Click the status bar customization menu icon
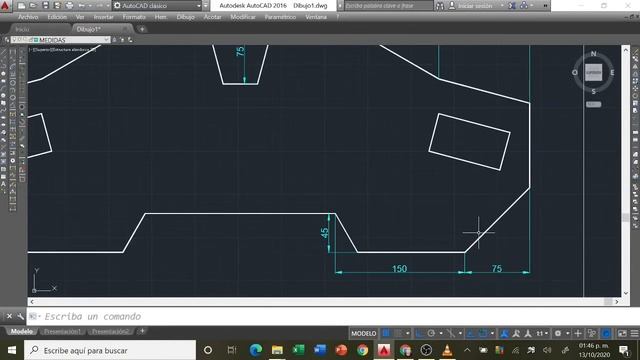Viewport: 640px width, 360px height. tap(634, 333)
